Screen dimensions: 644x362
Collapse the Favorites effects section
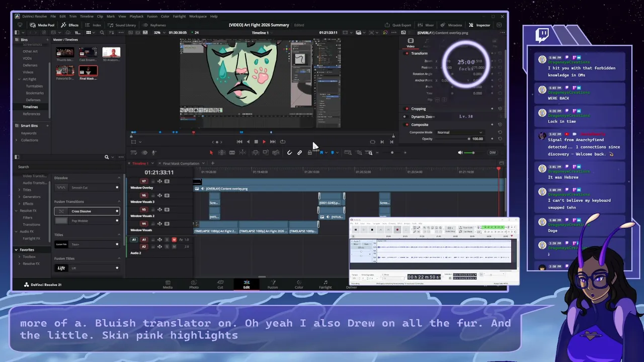click(16, 250)
